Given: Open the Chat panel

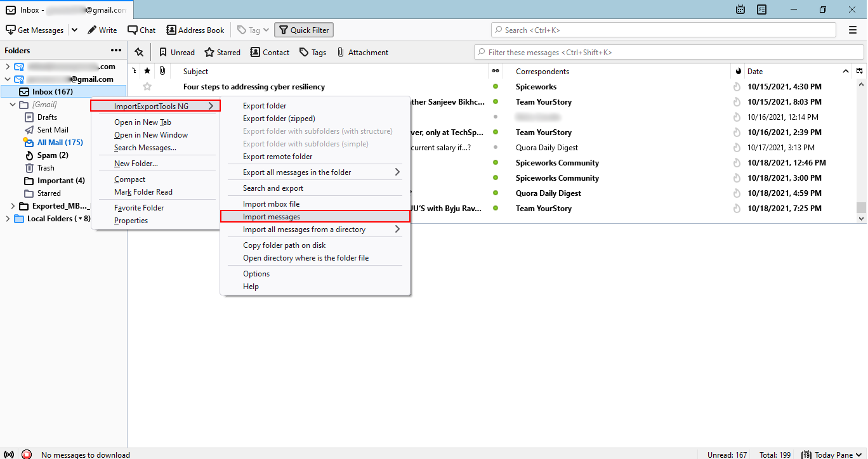Looking at the screenshot, I should pyautogui.click(x=141, y=30).
